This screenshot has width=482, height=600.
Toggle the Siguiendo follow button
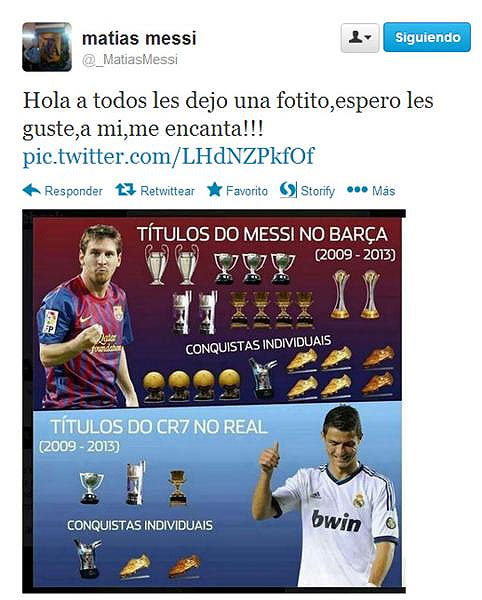tap(427, 37)
